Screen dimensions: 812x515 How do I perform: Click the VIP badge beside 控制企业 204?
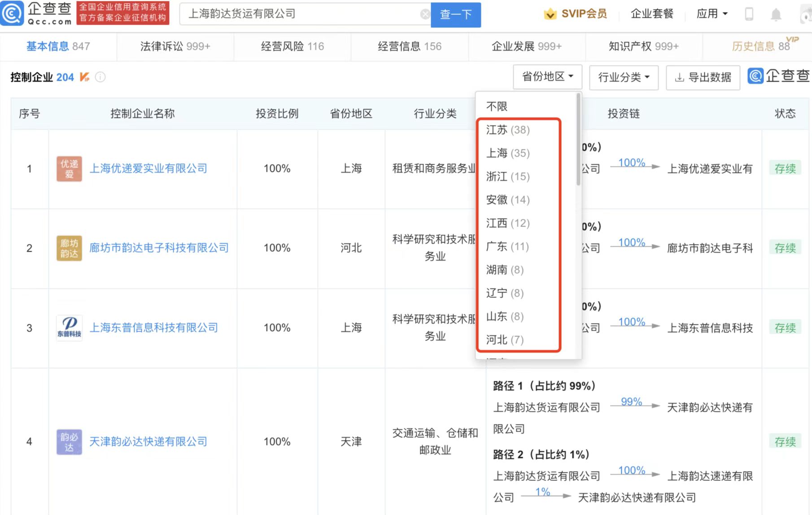pos(84,77)
